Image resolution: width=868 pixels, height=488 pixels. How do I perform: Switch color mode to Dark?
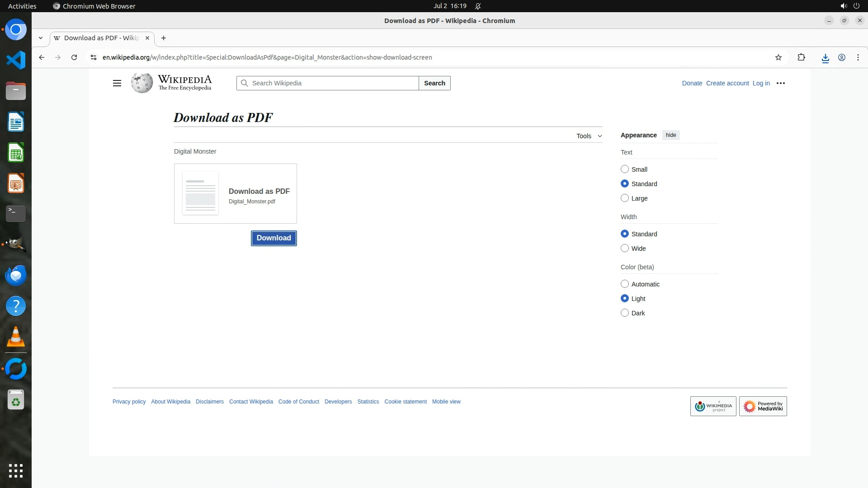click(x=625, y=313)
